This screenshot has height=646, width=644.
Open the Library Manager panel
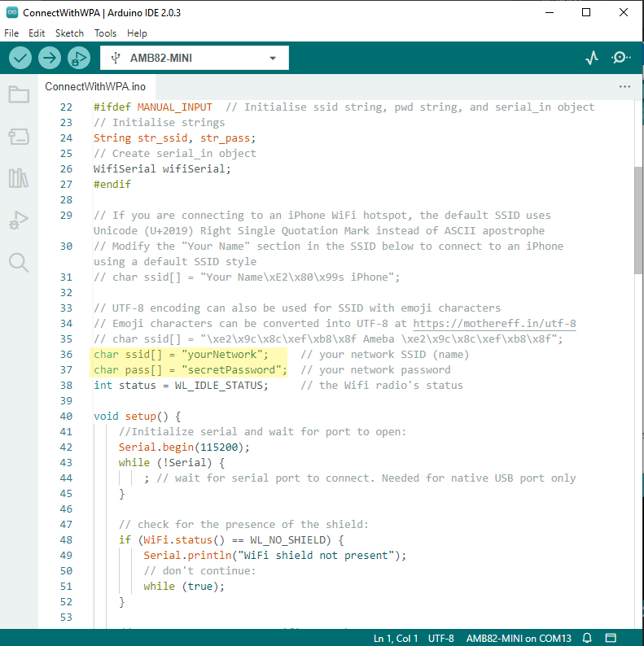[x=19, y=178]
